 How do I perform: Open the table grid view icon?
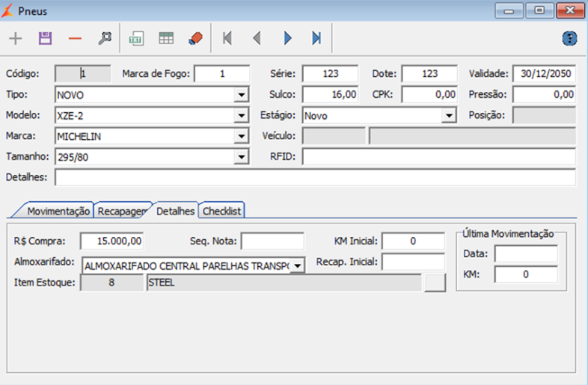pyautogui.click(x=166, y=38)
